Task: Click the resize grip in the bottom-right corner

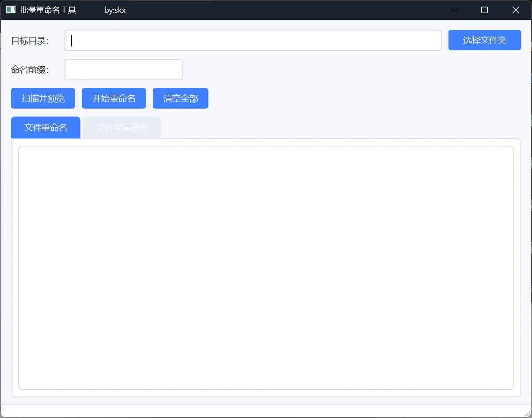Action: pyautogui.click(x=527, y=413)
